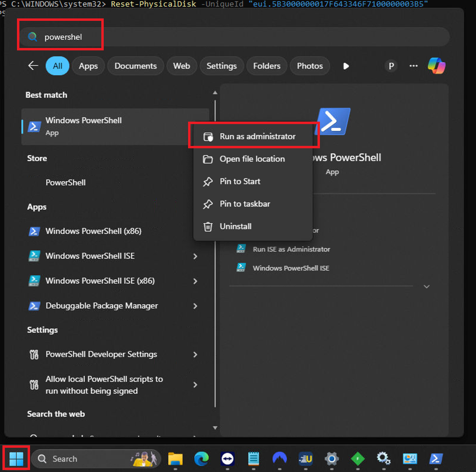The width and height of the screenshot is (476, 472).
Task: Expand the Windows PowerShell ISE (x86) chevron
Action: 195,281
